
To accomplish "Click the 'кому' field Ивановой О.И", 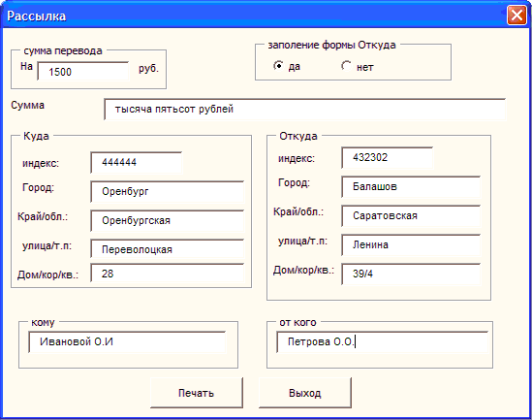I will coord(127,342).
